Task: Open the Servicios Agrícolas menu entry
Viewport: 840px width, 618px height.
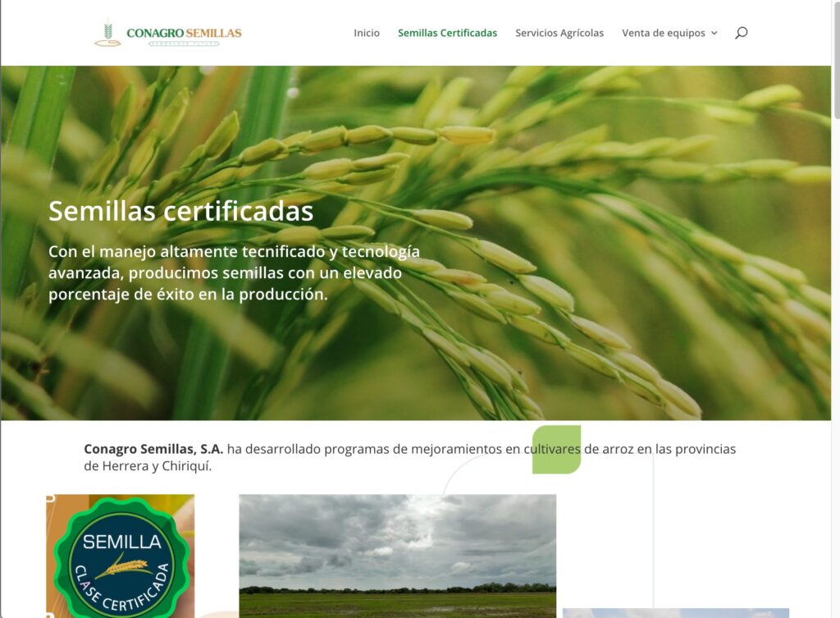Action: [x=559, y=33]
